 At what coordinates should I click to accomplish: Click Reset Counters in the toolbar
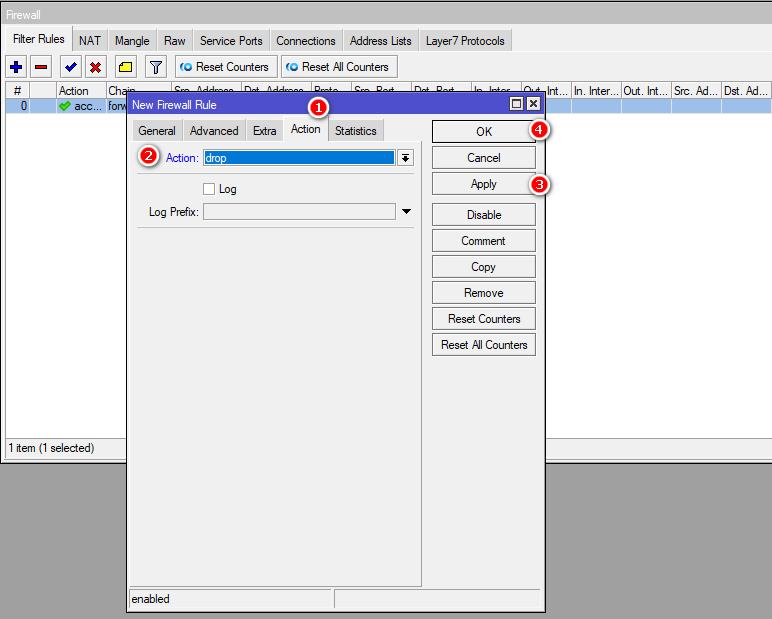[225, 67]
